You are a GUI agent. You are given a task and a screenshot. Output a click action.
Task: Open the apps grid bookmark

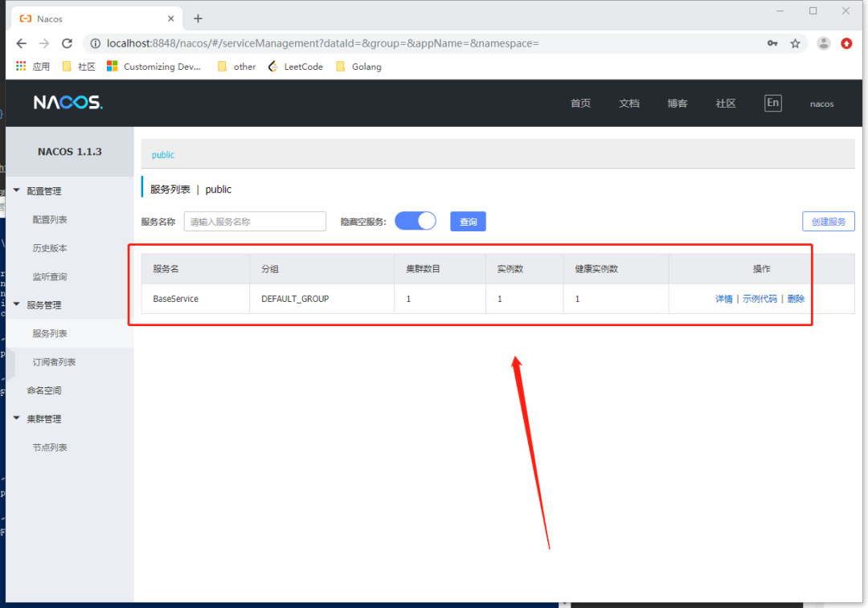[x=33, y=67]
